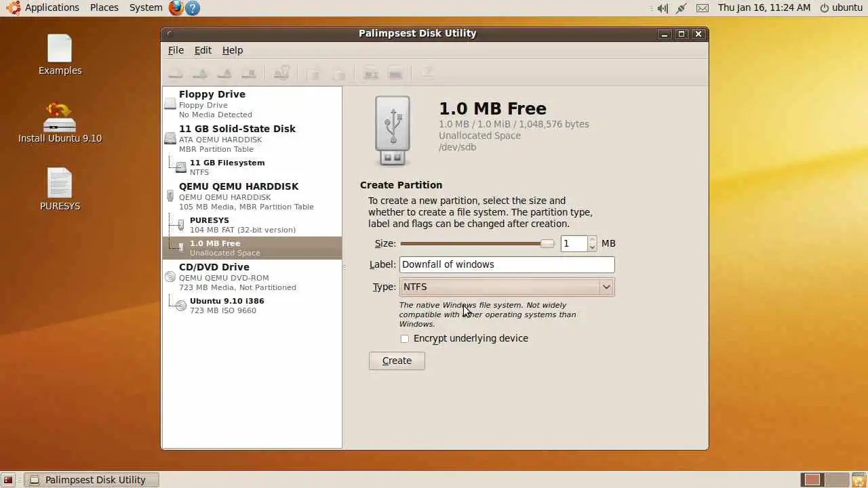This screenshot has height=488, width=868.
Task: Open the Help launcher icon in top panel
Action: click(193, 7)
